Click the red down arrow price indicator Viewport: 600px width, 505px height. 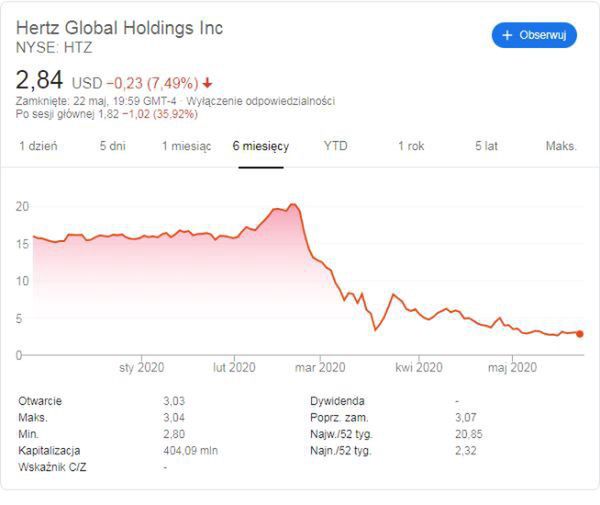[207, 83]
